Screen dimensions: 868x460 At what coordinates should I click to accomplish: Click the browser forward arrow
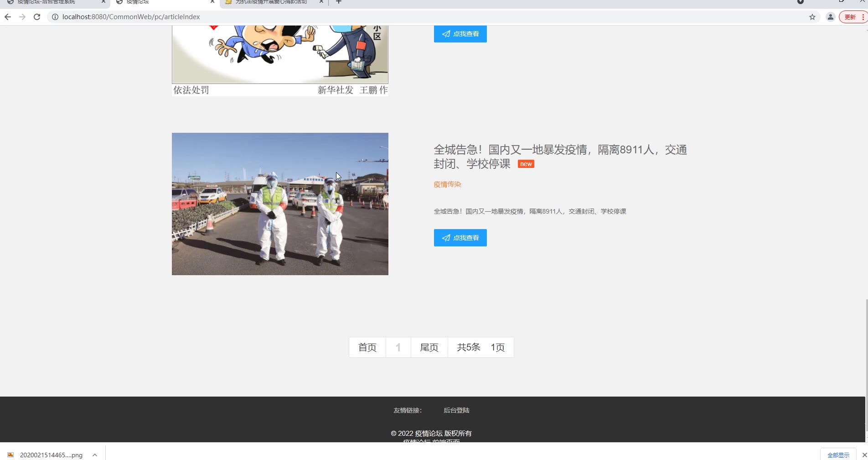click(22, 17)
